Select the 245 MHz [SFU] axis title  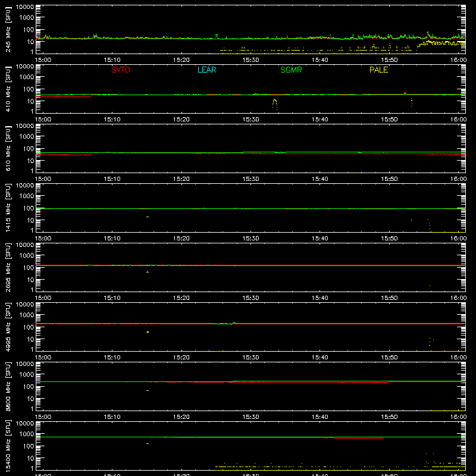point(8,30)
